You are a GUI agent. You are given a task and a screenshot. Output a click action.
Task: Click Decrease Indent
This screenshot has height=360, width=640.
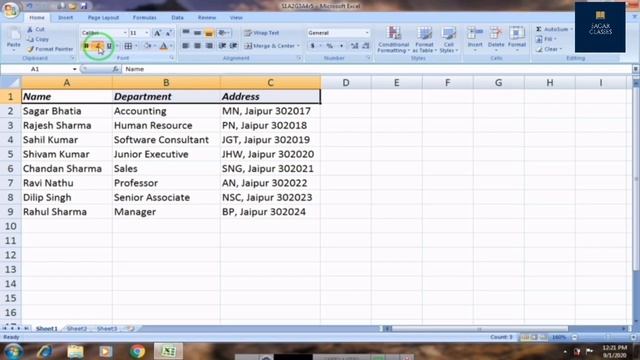[x=222, y=46]
